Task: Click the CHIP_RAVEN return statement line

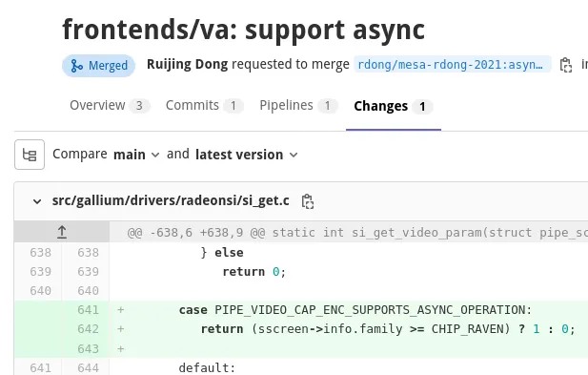Action: point(387,329)
